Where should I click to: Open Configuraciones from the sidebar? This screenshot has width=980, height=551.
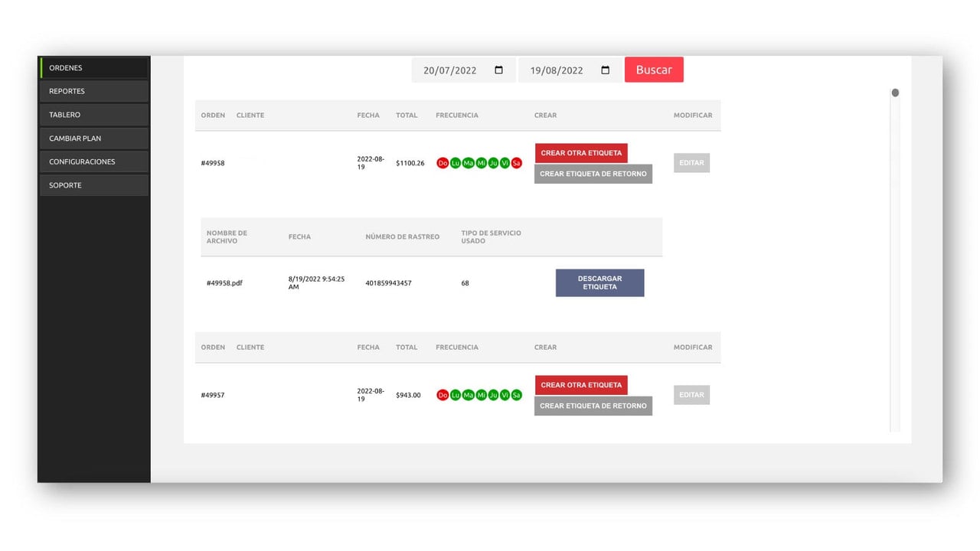coord(93,161)
